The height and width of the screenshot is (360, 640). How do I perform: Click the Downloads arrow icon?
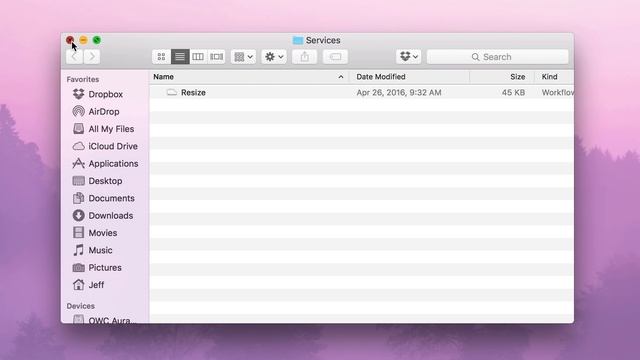click(78, 215)
